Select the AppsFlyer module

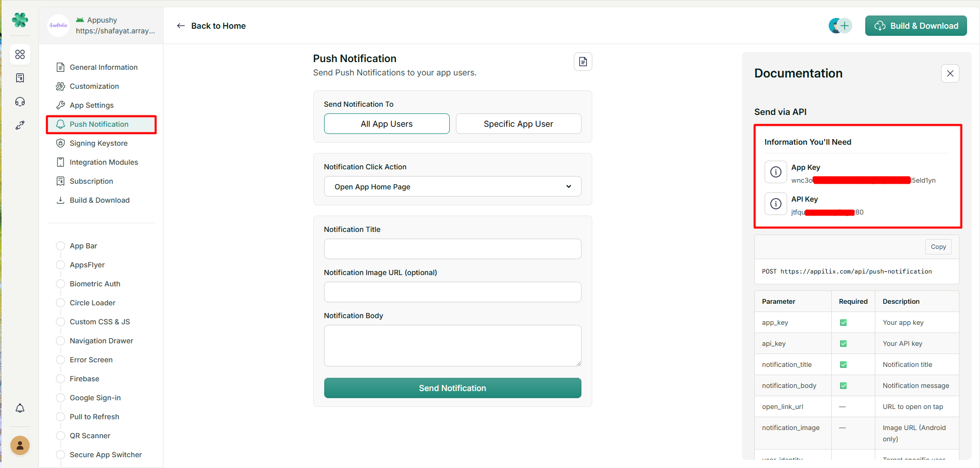click(87, 265)
